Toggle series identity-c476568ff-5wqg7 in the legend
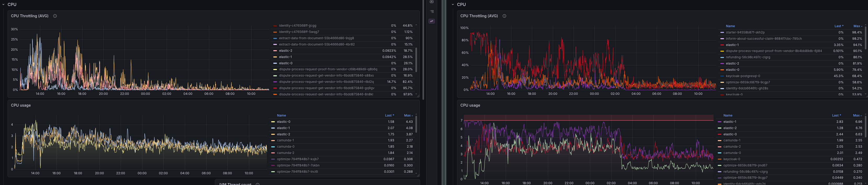868x185 pixels. [x=299, y=32]
